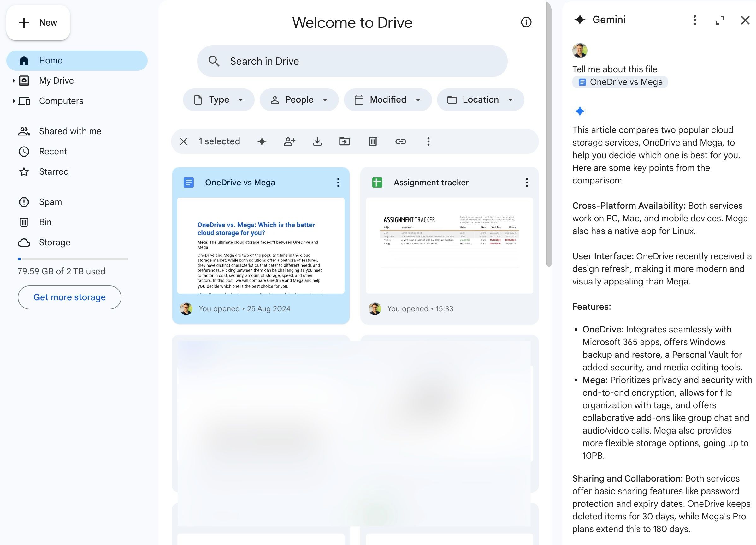The image size is (756, 545).
Task: Open the Assignment tracker card menu
Action: pos(527,183)
